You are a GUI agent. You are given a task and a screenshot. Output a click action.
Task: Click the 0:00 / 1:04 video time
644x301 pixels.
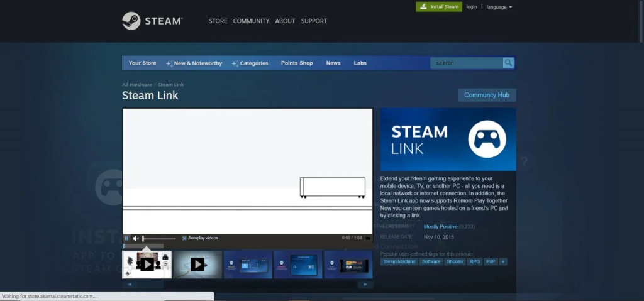point(352,238)
